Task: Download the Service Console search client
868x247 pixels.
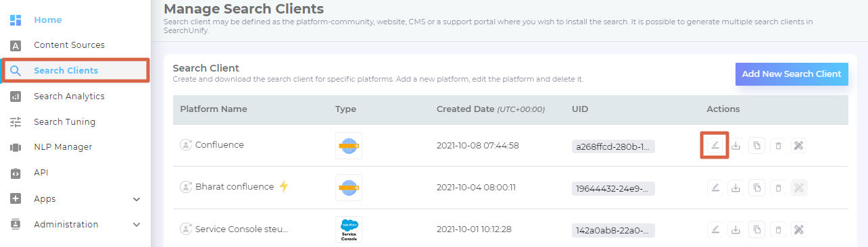Action: [736, 229]
